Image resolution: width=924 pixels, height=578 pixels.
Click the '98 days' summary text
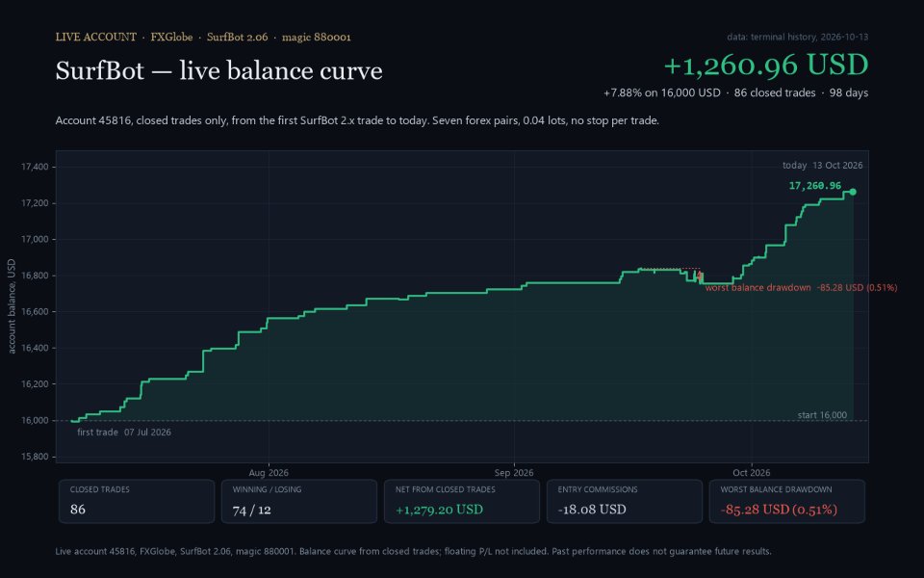849,92
